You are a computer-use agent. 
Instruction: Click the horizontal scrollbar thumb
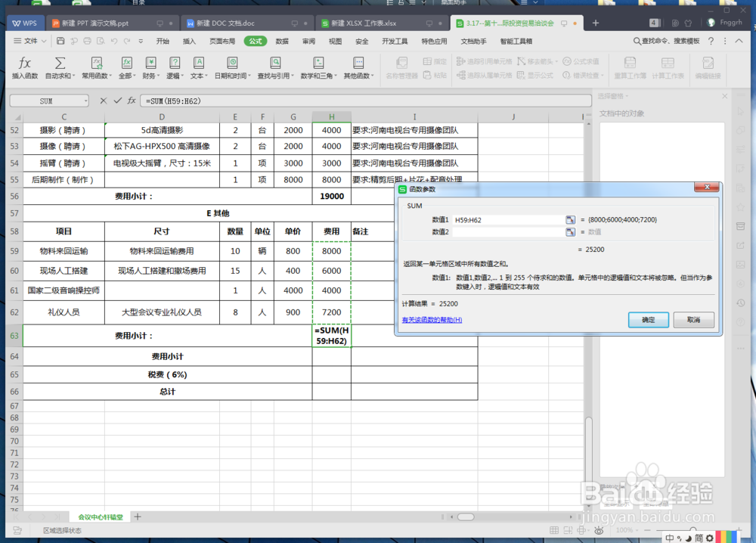pos(465,517)
